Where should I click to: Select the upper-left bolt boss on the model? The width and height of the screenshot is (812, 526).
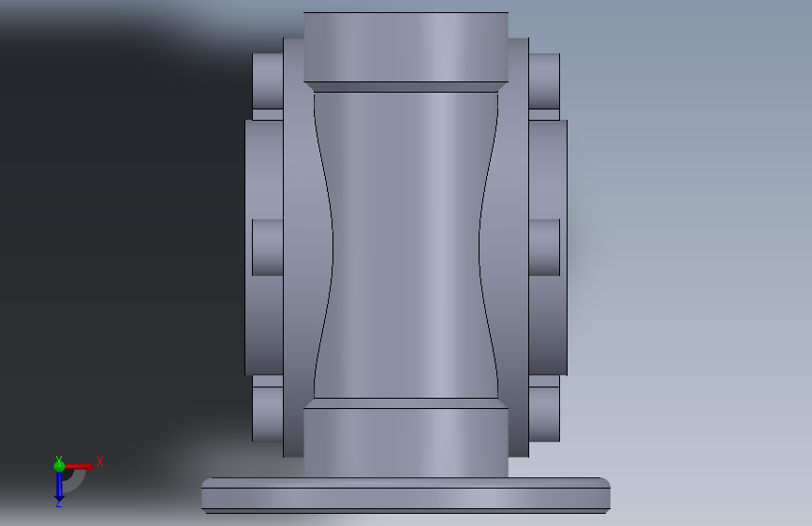click(x=268, y=80)
